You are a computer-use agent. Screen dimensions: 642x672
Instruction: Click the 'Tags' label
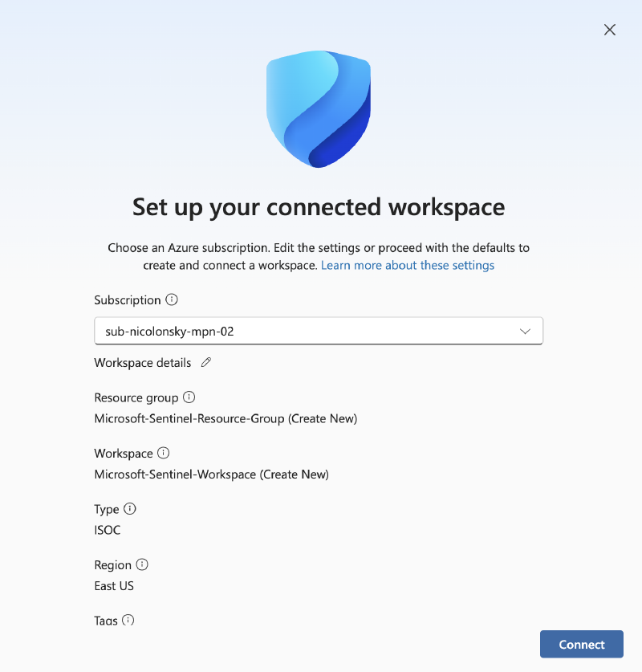[x=106, y=621]
